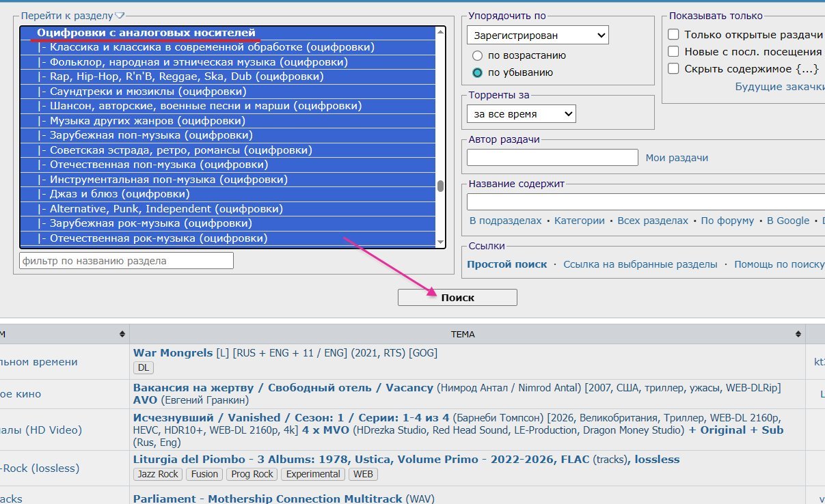This screenshot has height=504, width=825.
Task: Check the Новые с посл. посещения box
Action: pyautogui.click(x=674, y=52)
